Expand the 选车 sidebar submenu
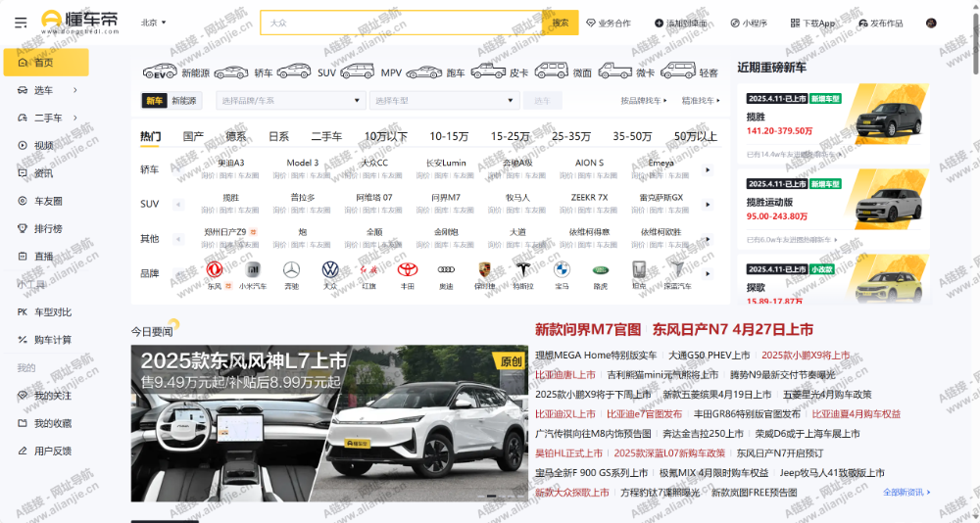980x523 pixels. click(75, 90)
